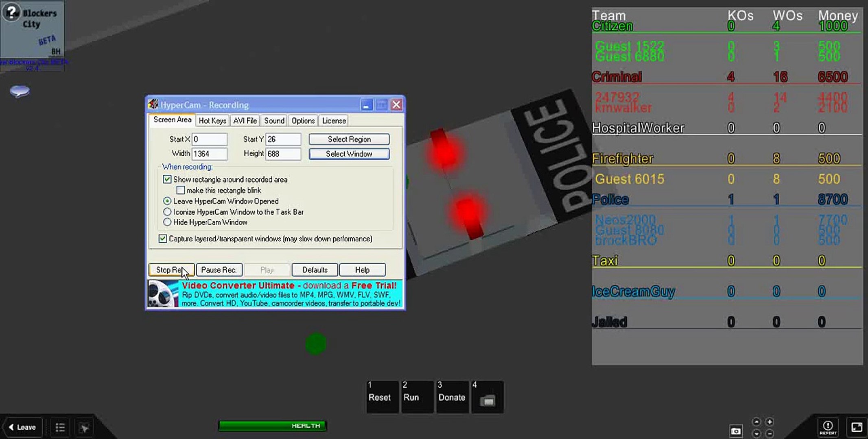Choose 'Iconize HyperCam Window to the Task Bar'
This screenshot has width=868, height=439.
pyautogui.click(x=167, y=212)
